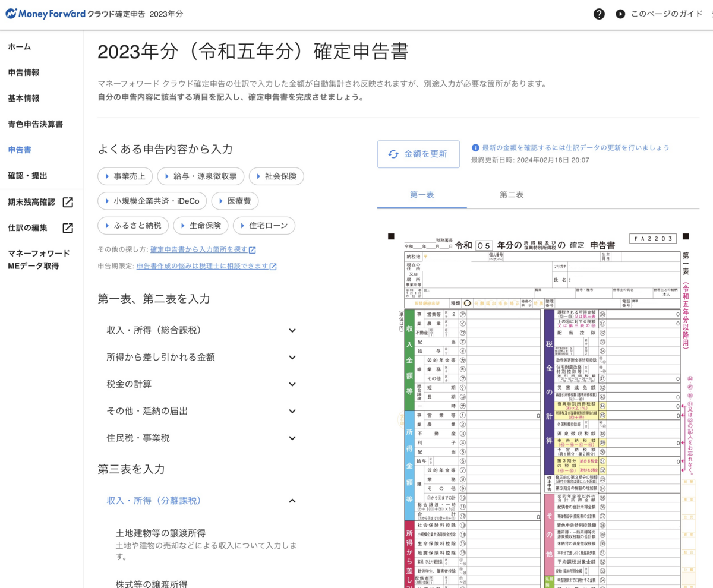Expand その他・延納の届出 section
This screenshot has width=713, height=588.
[201, 411]
